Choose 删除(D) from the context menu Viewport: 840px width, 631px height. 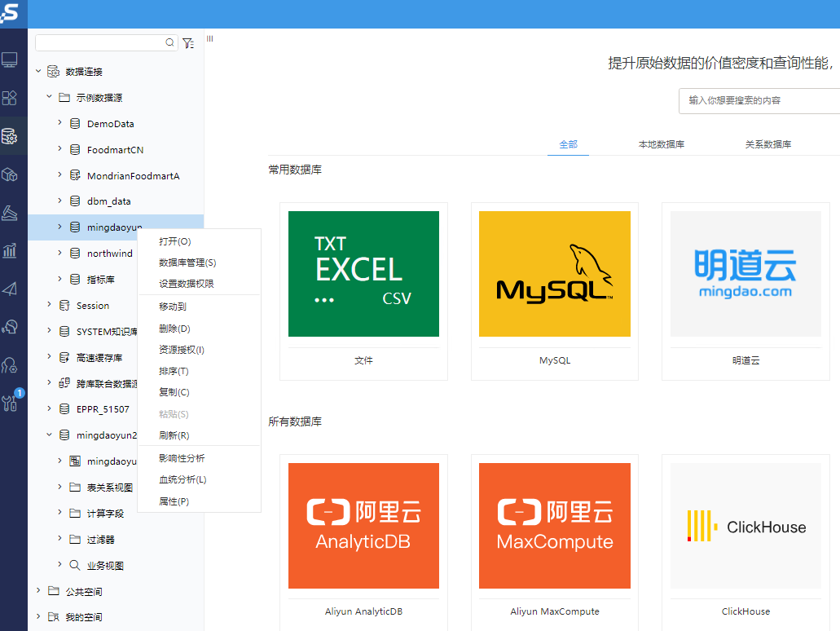(199, 329)
